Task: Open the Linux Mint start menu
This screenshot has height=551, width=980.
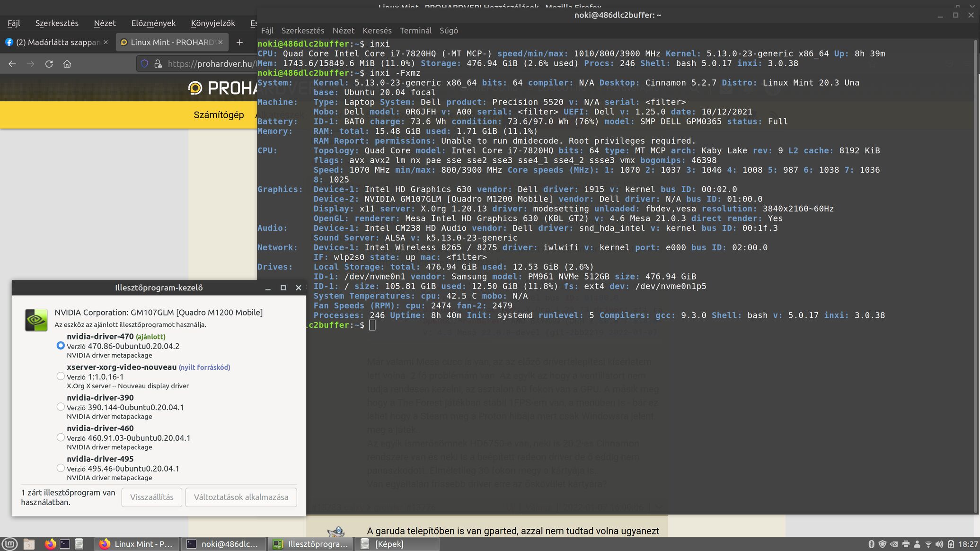Action: [x=10, y=544]
